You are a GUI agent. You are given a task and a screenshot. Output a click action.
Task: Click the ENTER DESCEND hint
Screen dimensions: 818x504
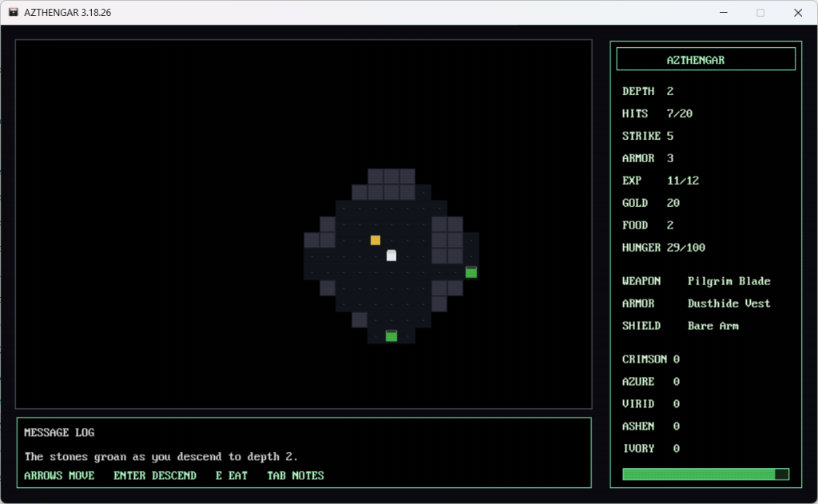155,476
